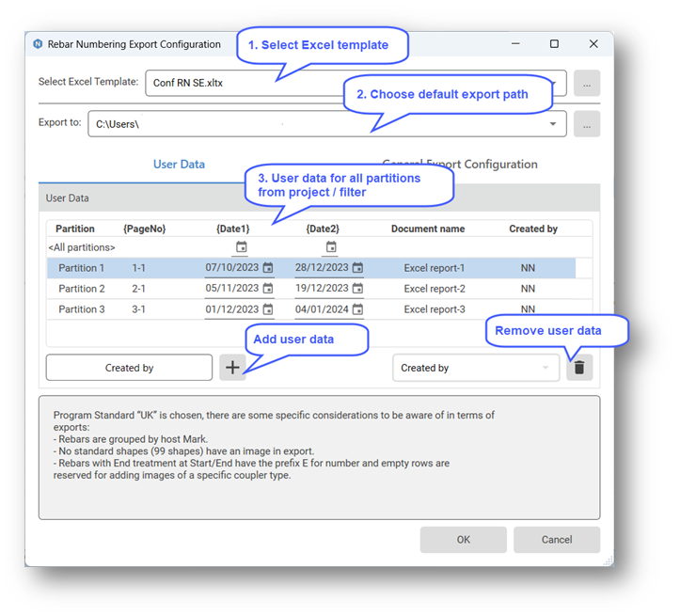Edit date 19/12/2023 field

point(322,288)
